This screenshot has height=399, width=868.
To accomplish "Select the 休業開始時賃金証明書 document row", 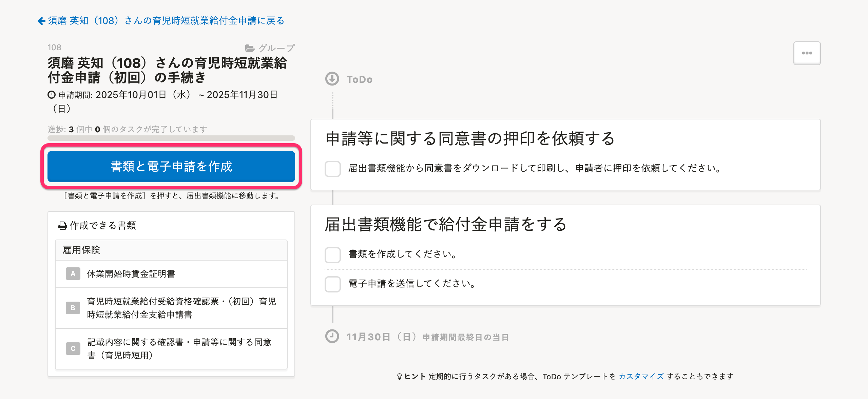I will point(171,274).
